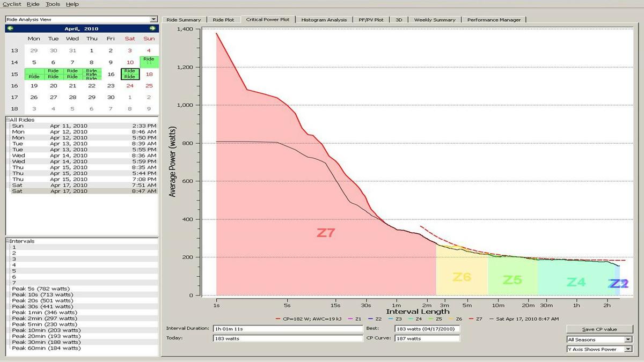Select April 4 ride in calendar
Viewport: 644px width, 362px height.
pyautogui.click(x=149, y=61)
